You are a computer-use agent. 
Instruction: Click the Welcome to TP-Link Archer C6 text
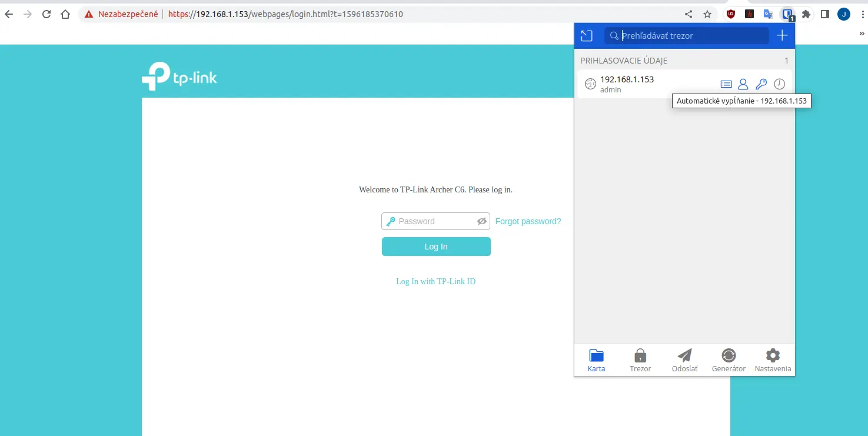[x=435, y=190]
